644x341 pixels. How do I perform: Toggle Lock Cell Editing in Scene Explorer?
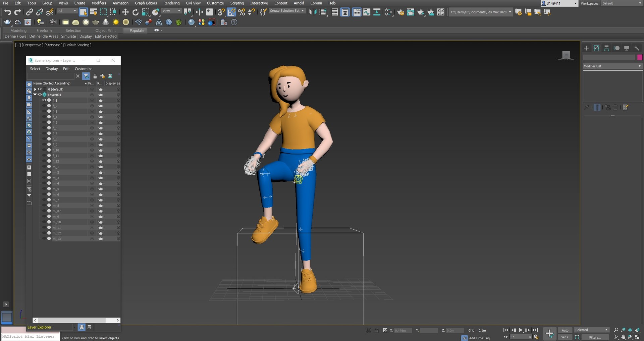(x=95, y=76)
